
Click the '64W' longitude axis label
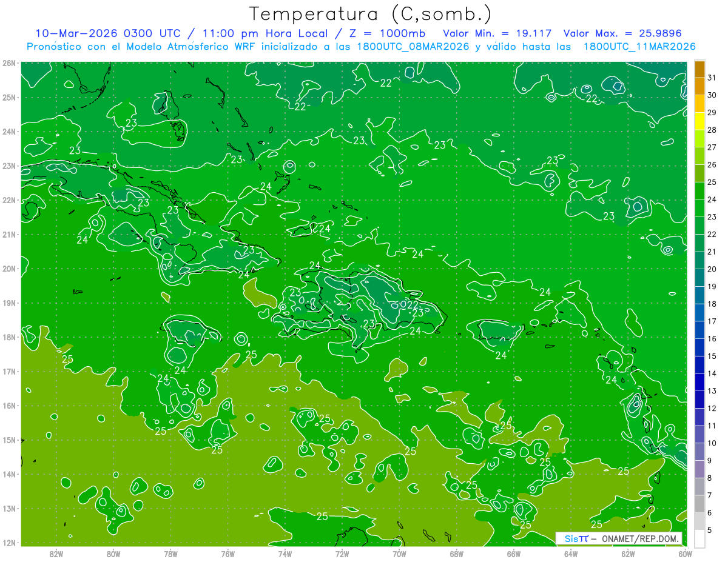tap(571, 553)
